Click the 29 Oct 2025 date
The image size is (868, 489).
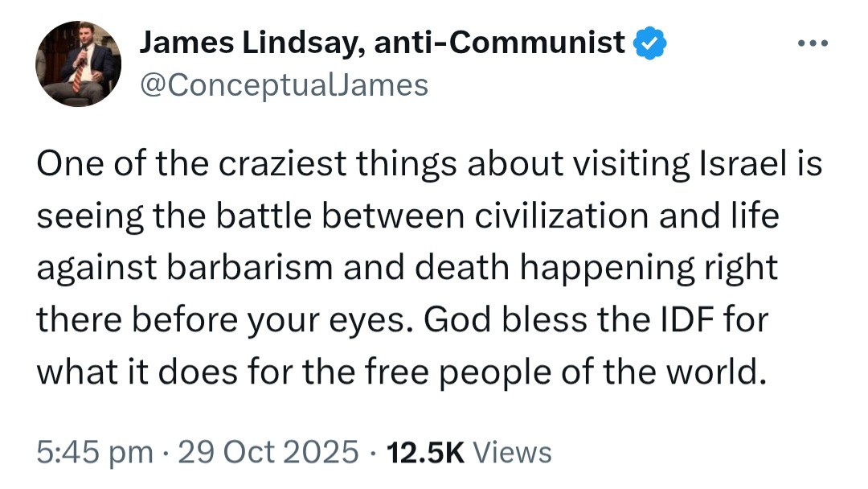(x=268, y=452)
